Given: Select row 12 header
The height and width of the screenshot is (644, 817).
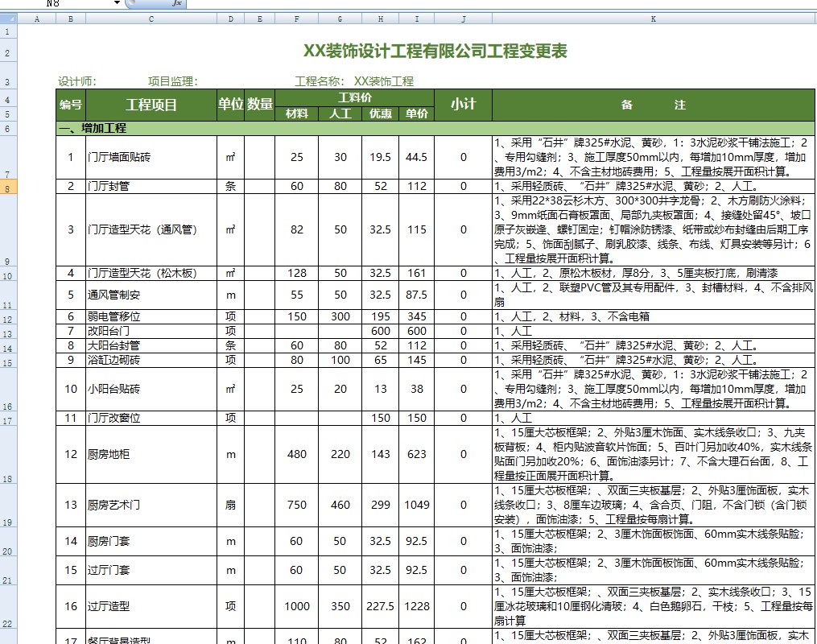Looking at the screenshot, I should (8, 317).
